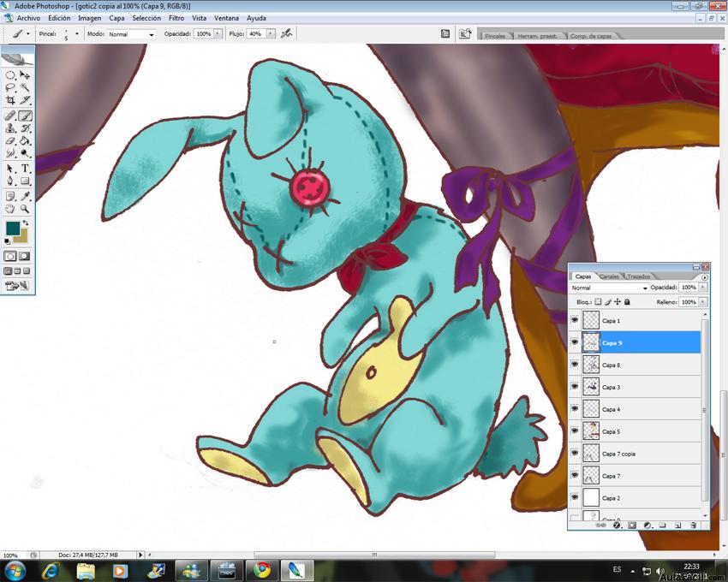Select the Path Selection arrow tool
728x582 pixels.
click(x=10, y=169)
